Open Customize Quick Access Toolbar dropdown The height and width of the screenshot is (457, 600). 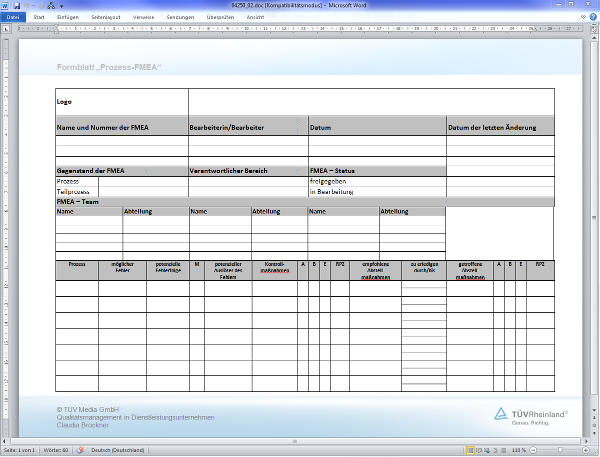(x=64, y=6)
